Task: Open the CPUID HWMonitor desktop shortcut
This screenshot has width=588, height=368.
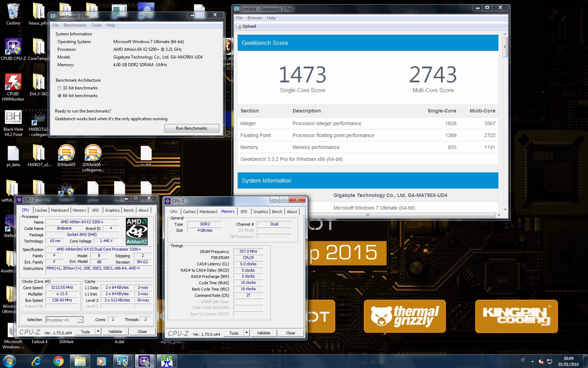Action: click(13, 87)
